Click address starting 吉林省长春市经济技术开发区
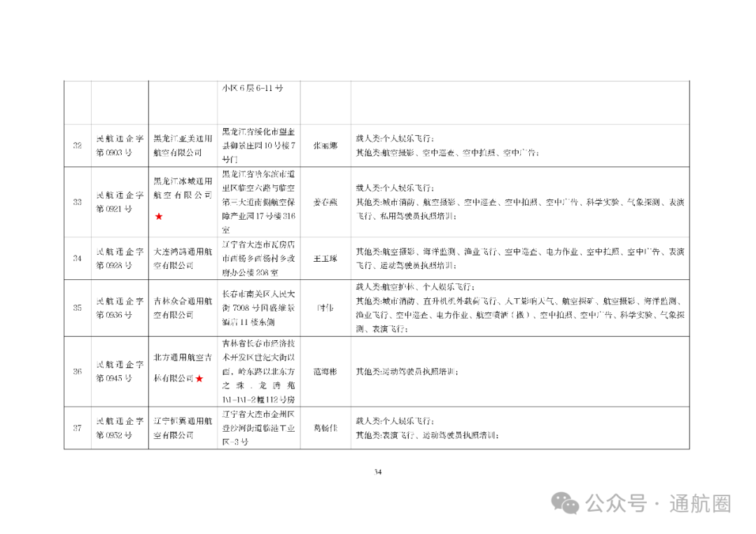The height and width of the screenshot is (534, 756). [x=258, y=372]
